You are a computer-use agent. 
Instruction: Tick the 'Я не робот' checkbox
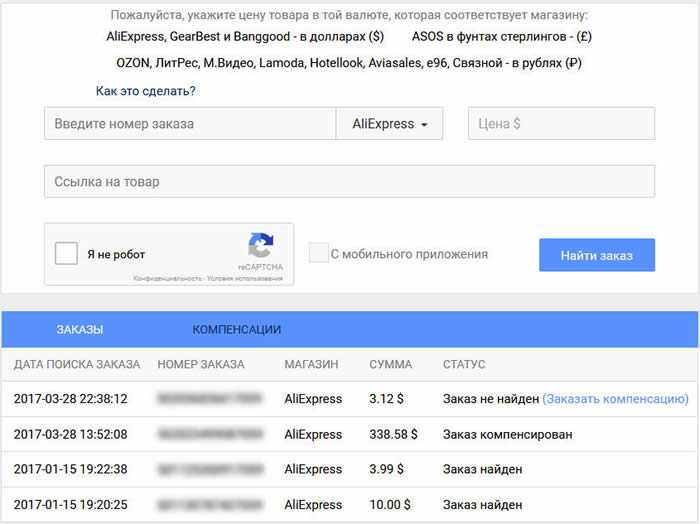[66, 254]
